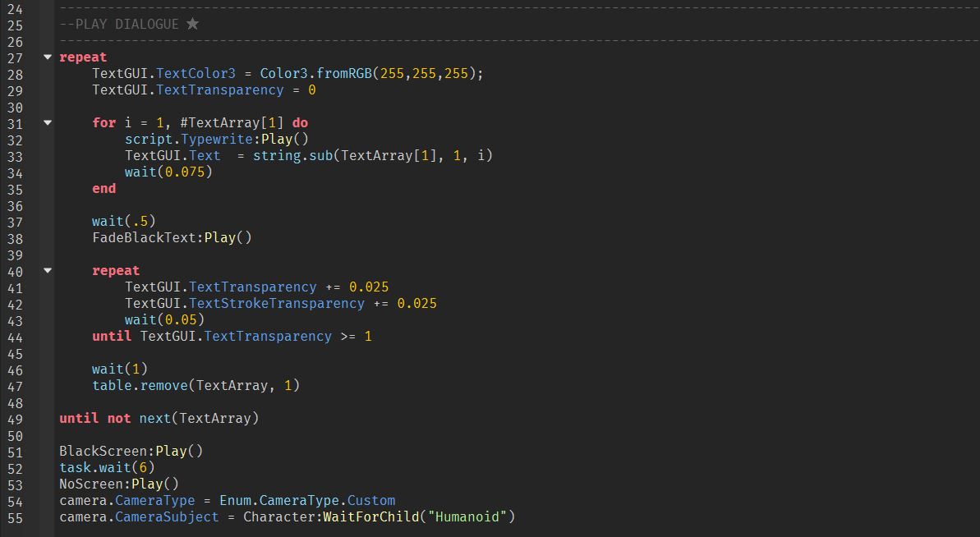Click the 'until' keyword on line 44
This screenshot has width=980, height=537.
point(112,336)
